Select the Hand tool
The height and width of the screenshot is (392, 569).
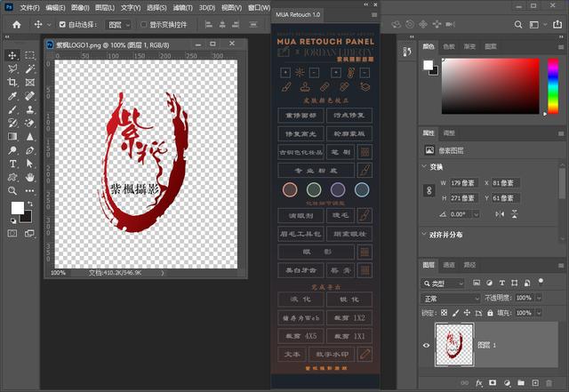tap(29, 177)
